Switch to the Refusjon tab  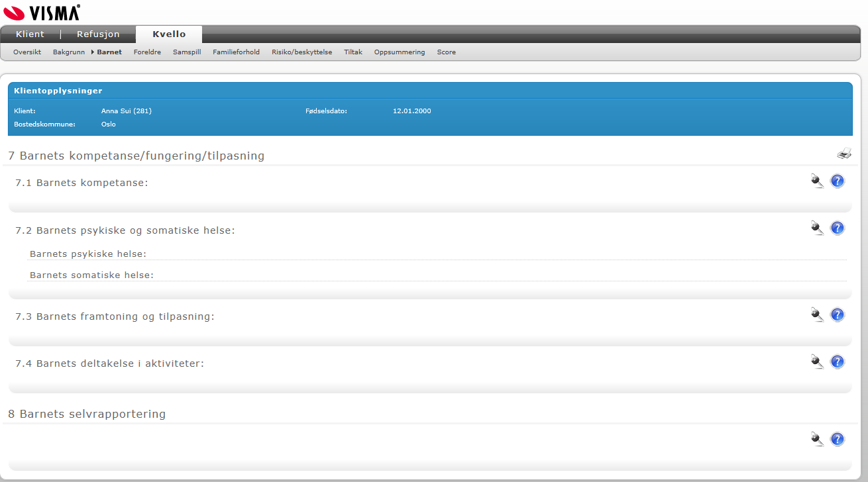coord(98,34)
